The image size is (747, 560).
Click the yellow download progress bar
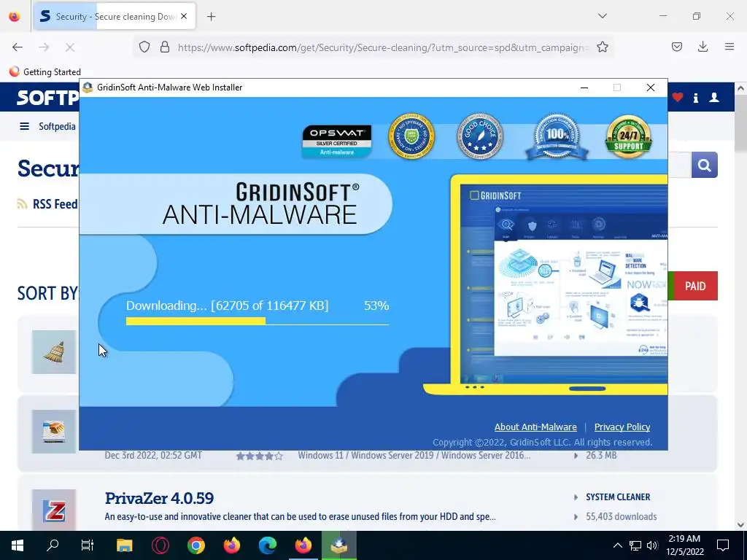(196, 322)
